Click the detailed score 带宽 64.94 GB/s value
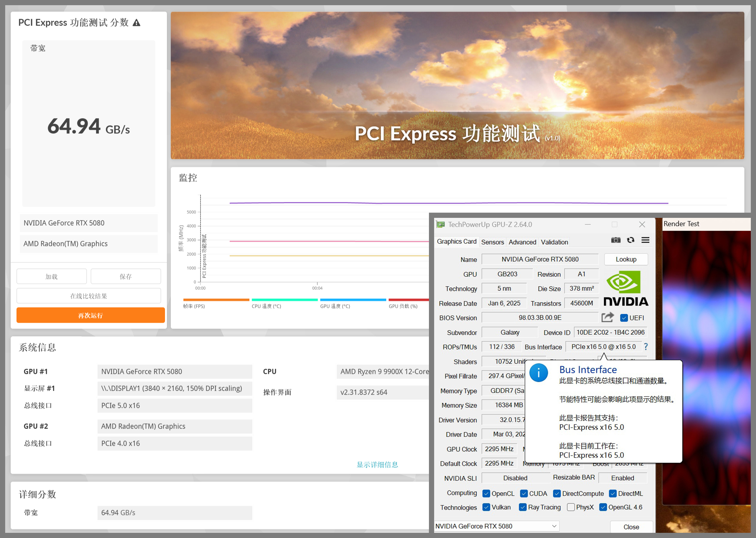The height and width of the screenshot is (538, 756). (x=175, y=512)
